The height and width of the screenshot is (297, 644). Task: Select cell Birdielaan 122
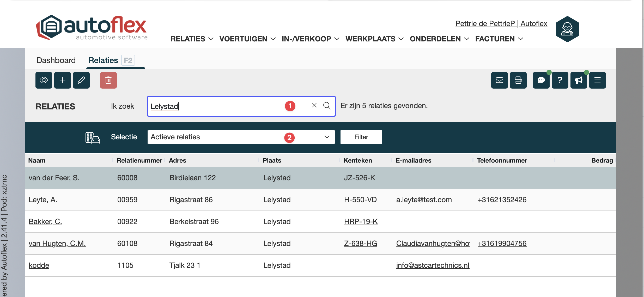[x=193, y=178]
